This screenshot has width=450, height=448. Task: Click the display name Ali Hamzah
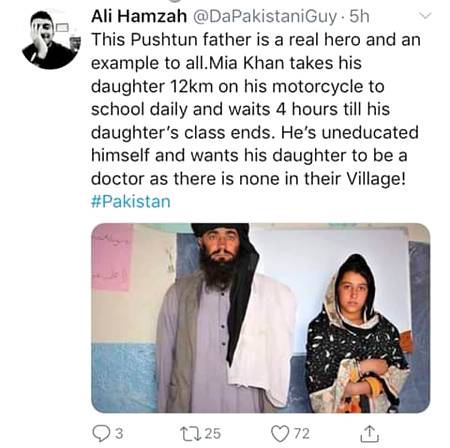138,16
